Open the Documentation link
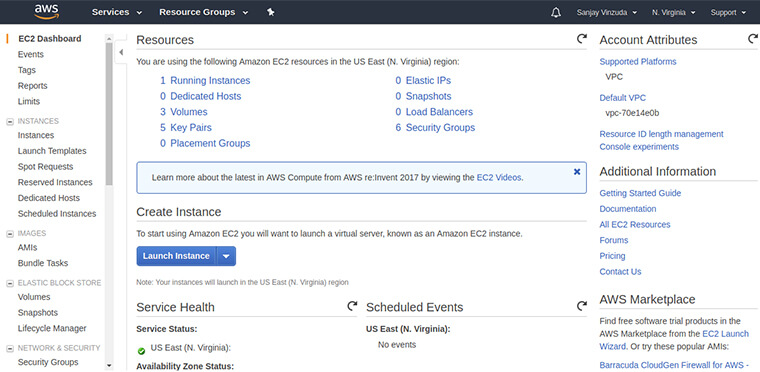Image resolution: width=760 pixels, height=372 pixels. pyautogui.click(x=628, y=209)
